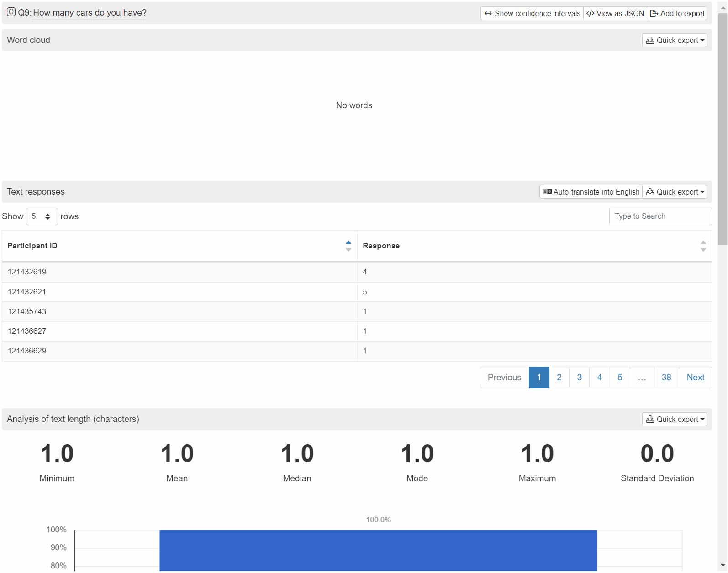Go to Next page
Image resolution: width=728 pixels, height=573 pixels.
tap(696, 378)
